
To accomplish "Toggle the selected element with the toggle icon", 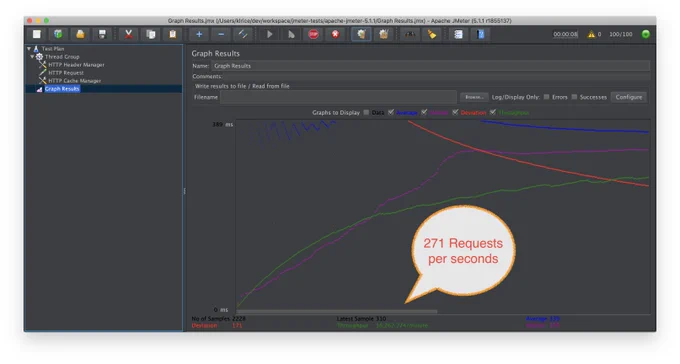I will pos(243,34).
